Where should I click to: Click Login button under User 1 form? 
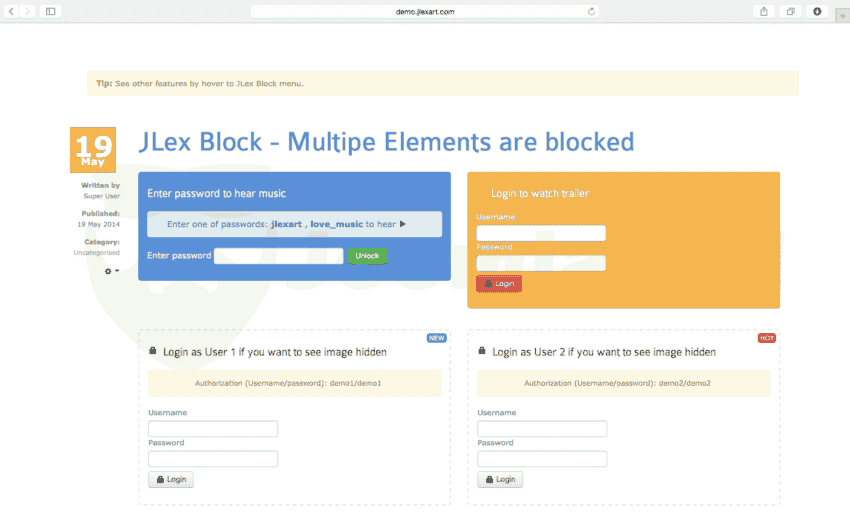(x=170, y=479)
